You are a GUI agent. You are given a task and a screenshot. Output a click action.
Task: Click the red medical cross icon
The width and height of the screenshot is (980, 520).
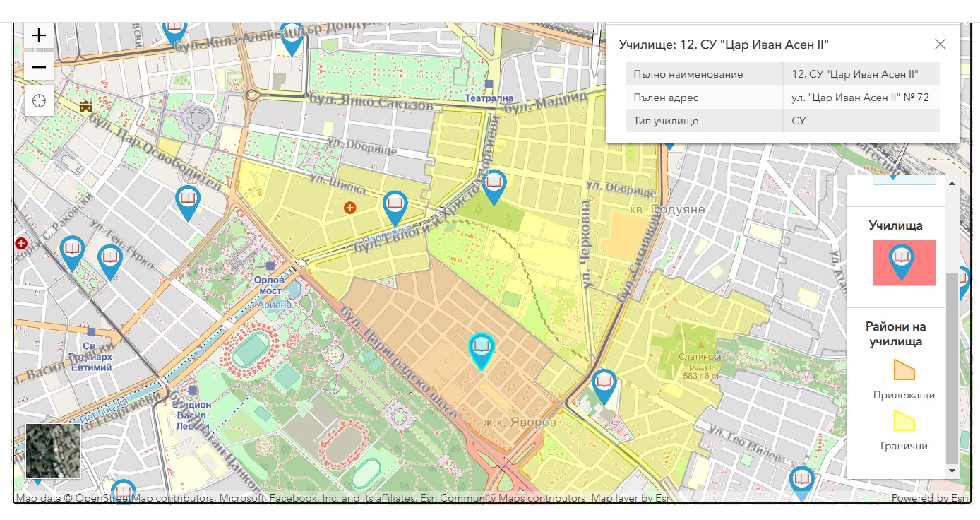click(x=20, y=243)
